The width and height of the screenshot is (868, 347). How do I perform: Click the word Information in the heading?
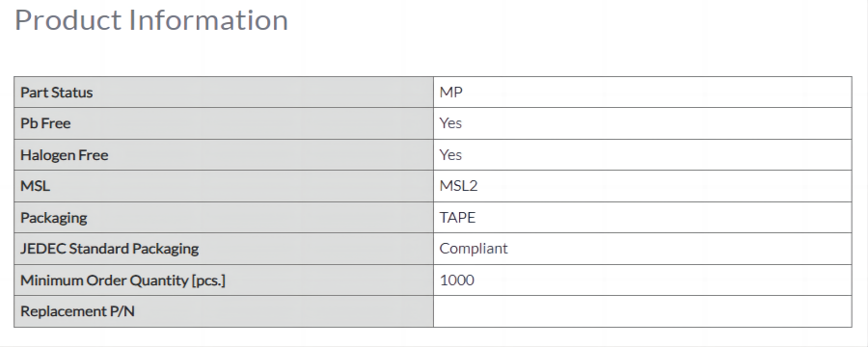point(208,20)
